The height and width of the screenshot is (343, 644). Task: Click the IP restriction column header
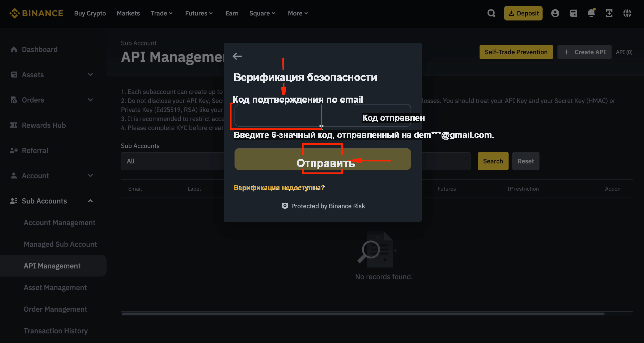pyautogui.click(x=523, y=189)
